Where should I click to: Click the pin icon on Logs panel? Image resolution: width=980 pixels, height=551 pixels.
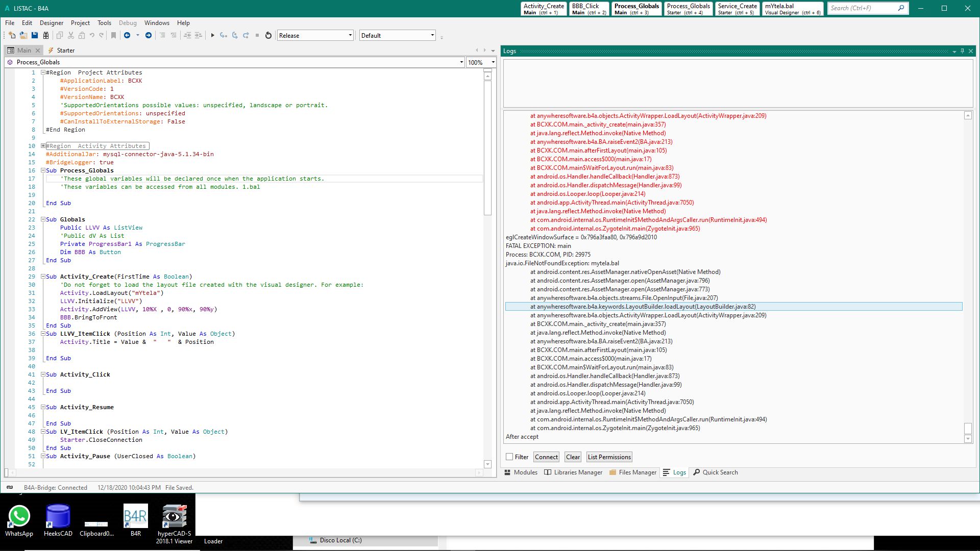962,51
